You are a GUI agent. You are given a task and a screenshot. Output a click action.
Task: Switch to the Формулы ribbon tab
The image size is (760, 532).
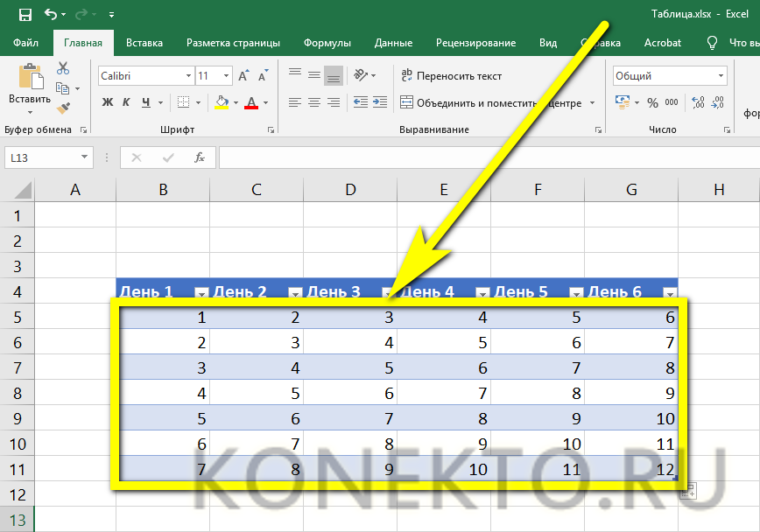pyautogui.click(x=327, y=43)
